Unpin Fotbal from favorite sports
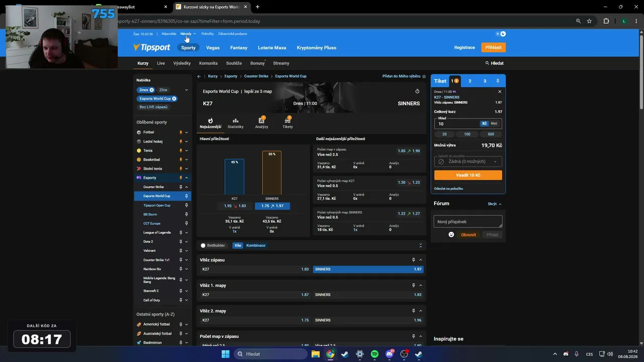The image size is (644, 362). [x=181, y=132]
